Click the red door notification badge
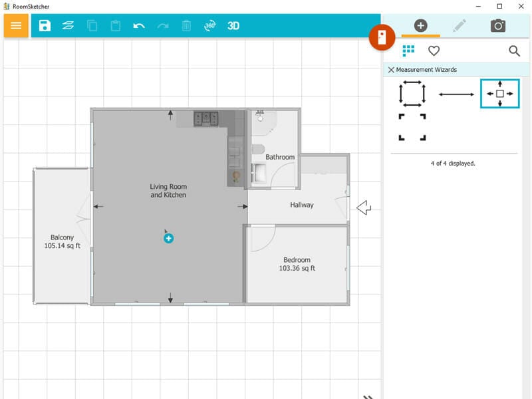 382,39
